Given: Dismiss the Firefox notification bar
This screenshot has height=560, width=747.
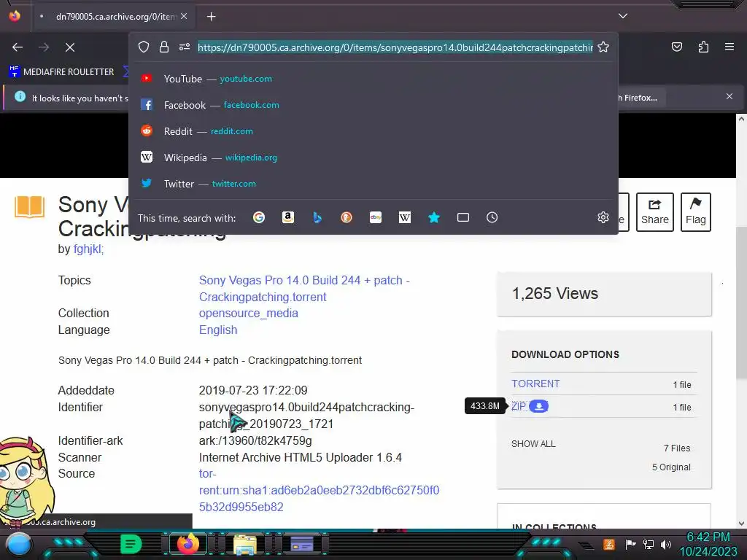Looking at the screenshot, I should pos(729,97).
